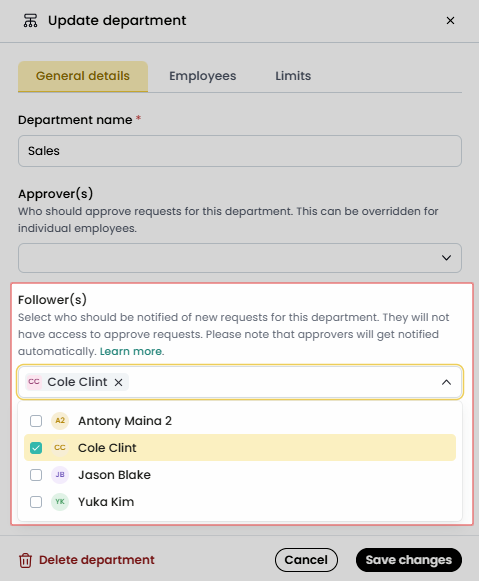Expand the Approver(s) dropdown arrow

pos(446,258)
